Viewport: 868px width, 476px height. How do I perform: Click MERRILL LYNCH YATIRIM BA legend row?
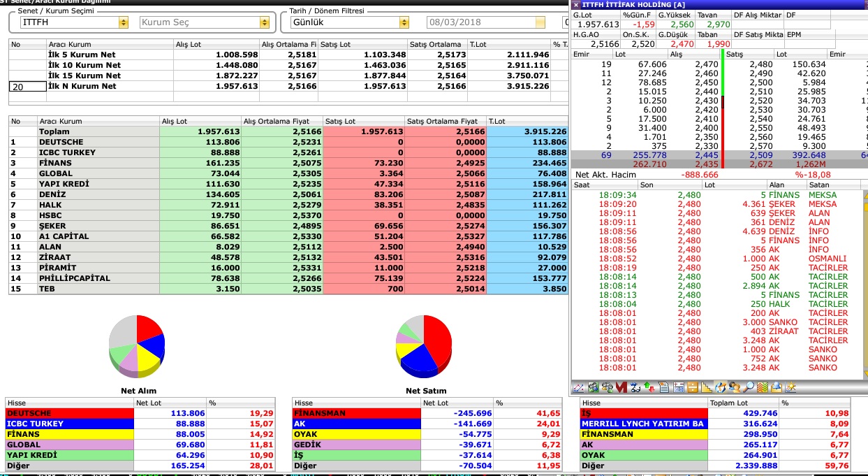[x=716, y=424]
